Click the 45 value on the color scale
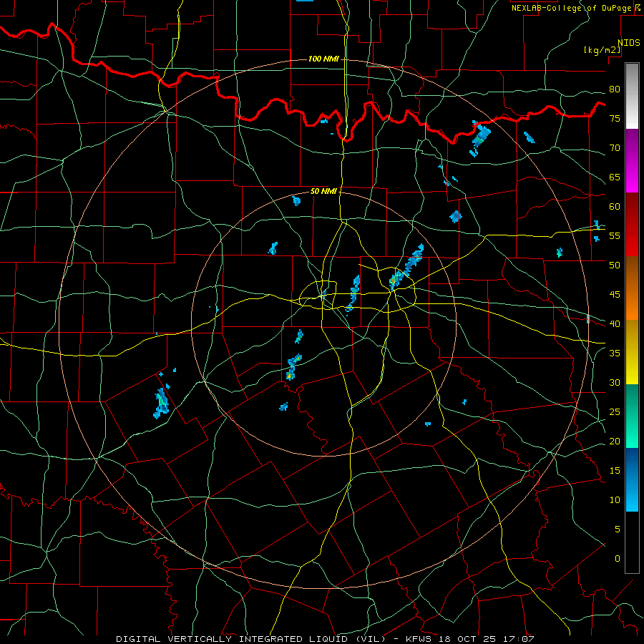Screen dimensions: 644x644 [615, 295]
